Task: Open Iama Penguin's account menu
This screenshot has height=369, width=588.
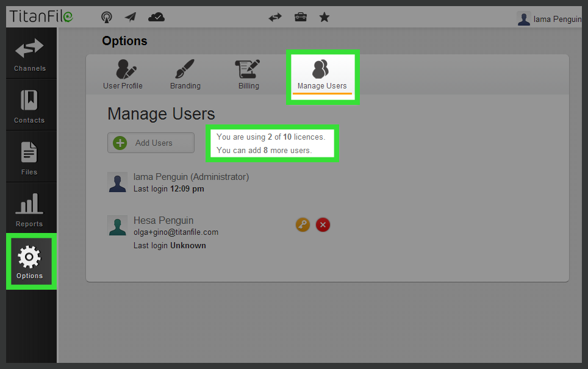Action: click(x=558, y=19)
